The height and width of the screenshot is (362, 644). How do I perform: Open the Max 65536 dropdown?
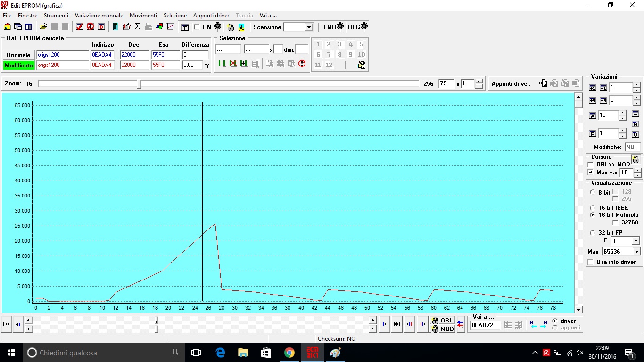point(636,252)
